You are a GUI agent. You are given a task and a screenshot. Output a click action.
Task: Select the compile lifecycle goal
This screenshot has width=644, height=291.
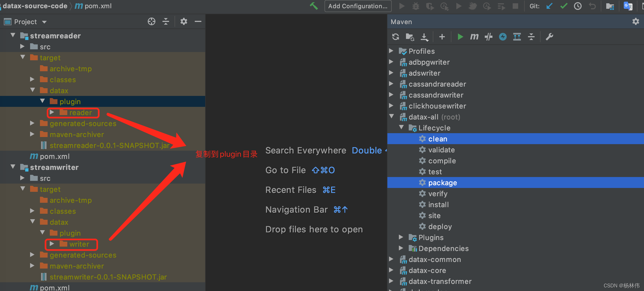(515, 161)
